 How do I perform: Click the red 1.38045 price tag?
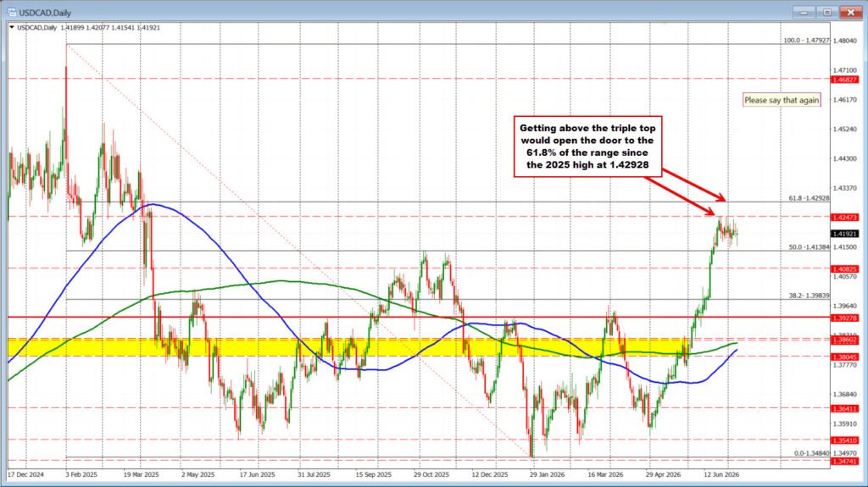coord(845,357)
